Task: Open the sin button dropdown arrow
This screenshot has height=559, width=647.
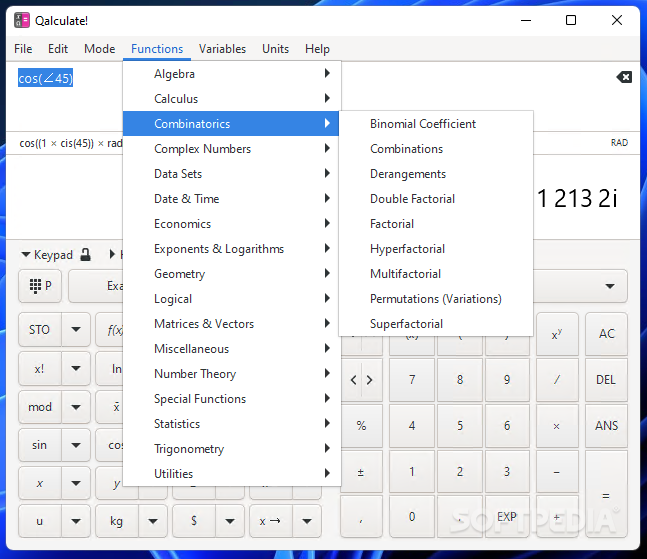Action: 76,445
